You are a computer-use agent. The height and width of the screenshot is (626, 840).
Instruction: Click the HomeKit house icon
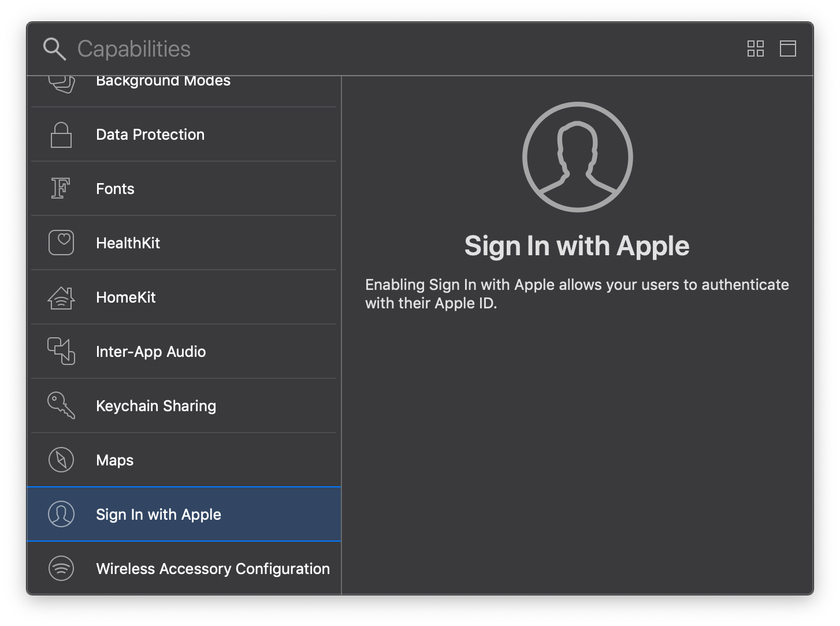coord(61,297)
